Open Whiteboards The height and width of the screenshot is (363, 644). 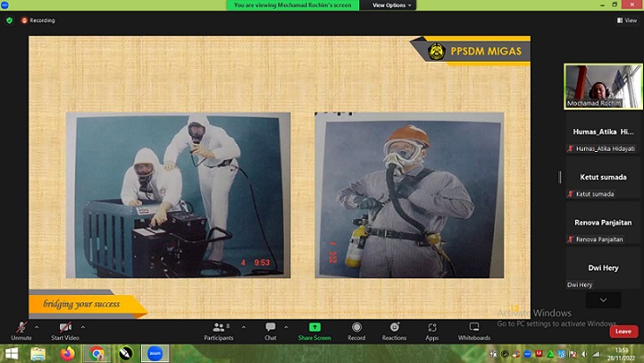coord(474,332)
